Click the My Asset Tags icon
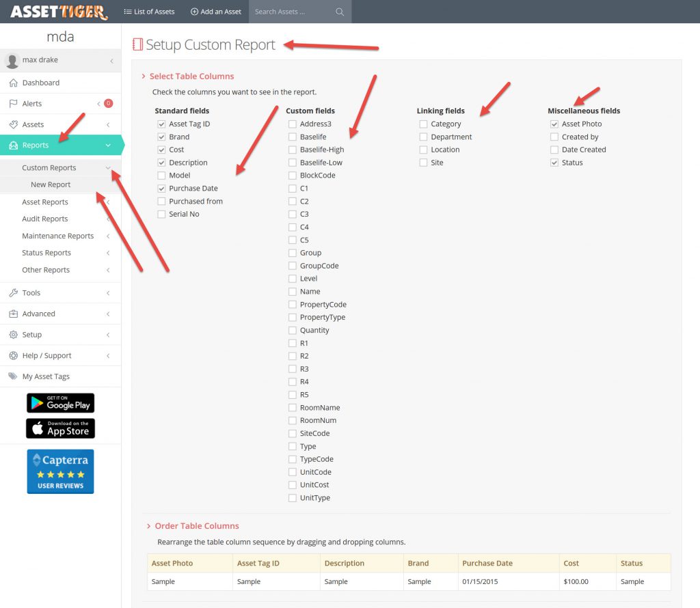This screenshot has width=700, height=608. 12,376
